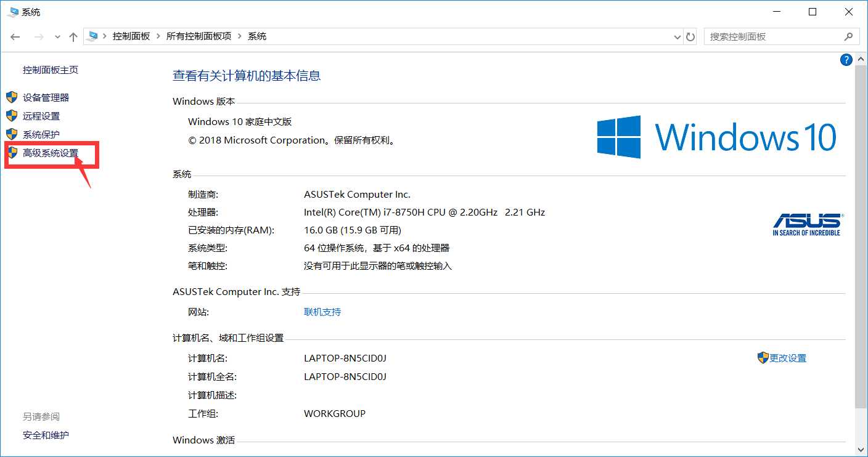Click shield icon beside 设备管理器
Viewport: 868px width, 457px height.
(12, 97)
